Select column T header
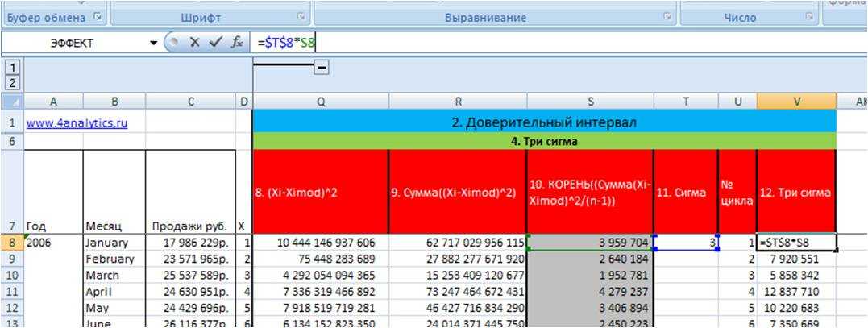The width and height of the screenshot is (868, 328). click(x=686, y=102)
